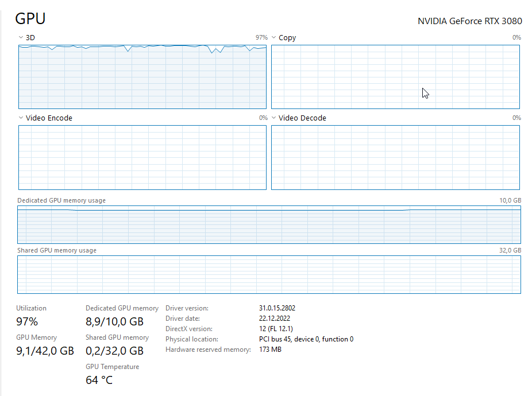Click the 64 °C GPU temperature reading
532x396 pixels.
[x=99, y=380]
